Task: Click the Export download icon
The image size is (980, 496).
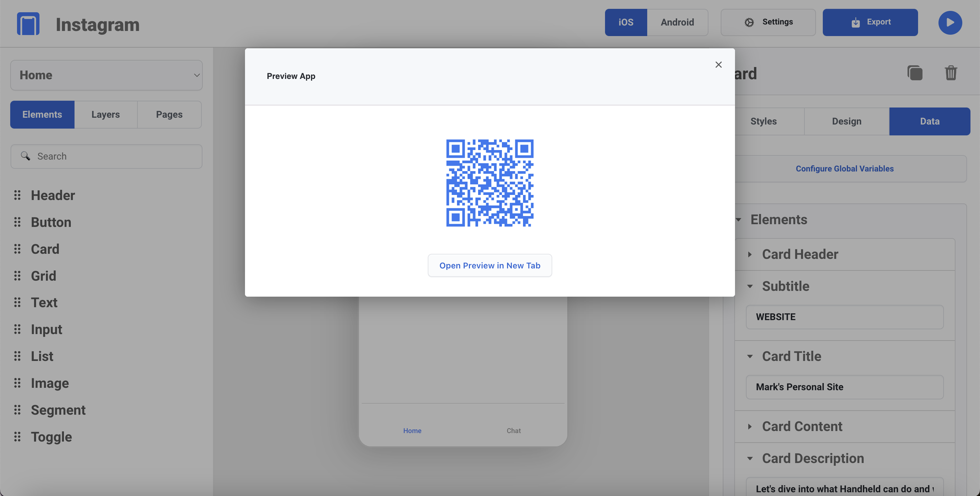Action: point(855,22)
